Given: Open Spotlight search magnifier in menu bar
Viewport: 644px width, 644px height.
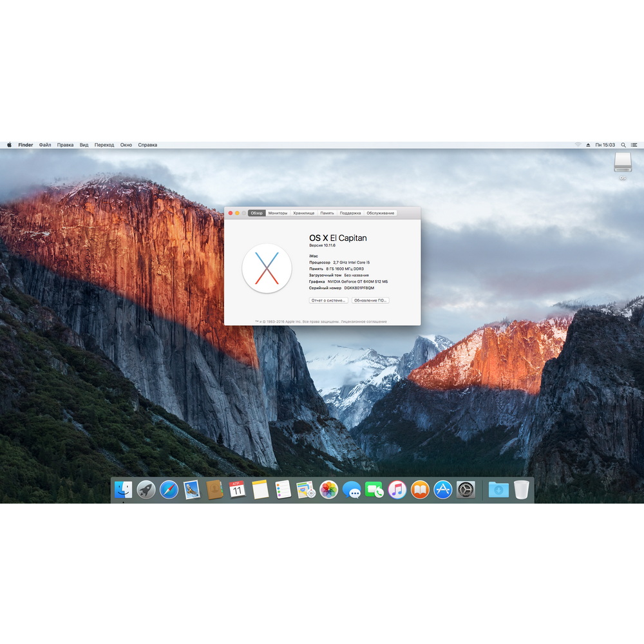Looking at the screenshot, I should pyautogui.click(x=623, y=145).
